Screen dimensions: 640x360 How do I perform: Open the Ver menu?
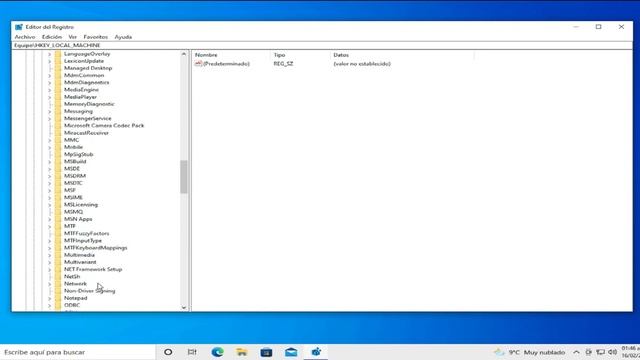73,37
